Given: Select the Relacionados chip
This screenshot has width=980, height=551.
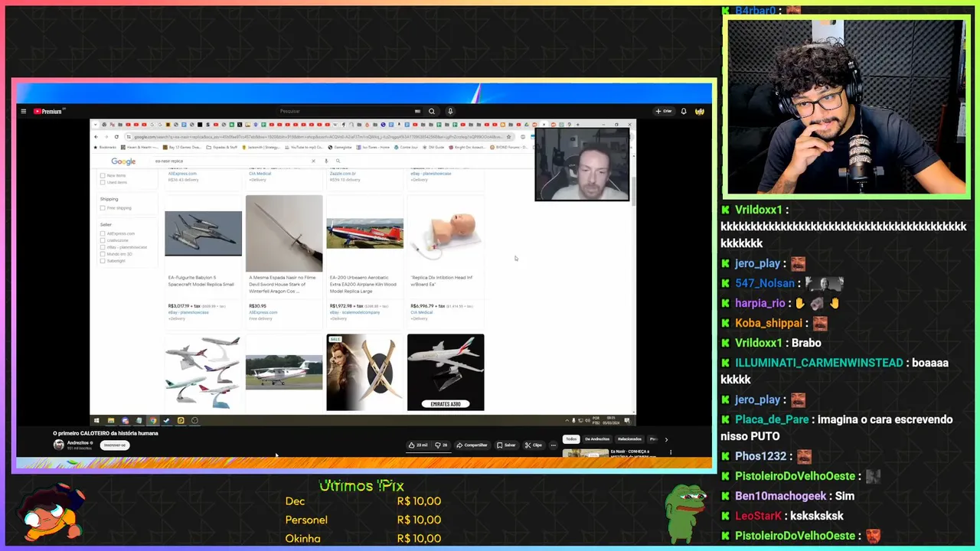Looking at the screenshot, I should 629,439.
